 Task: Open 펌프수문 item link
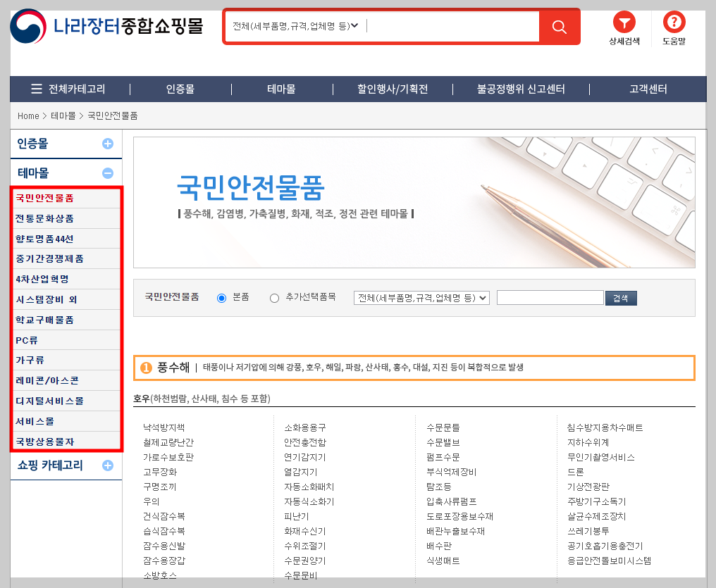click(x=443, y=457)
